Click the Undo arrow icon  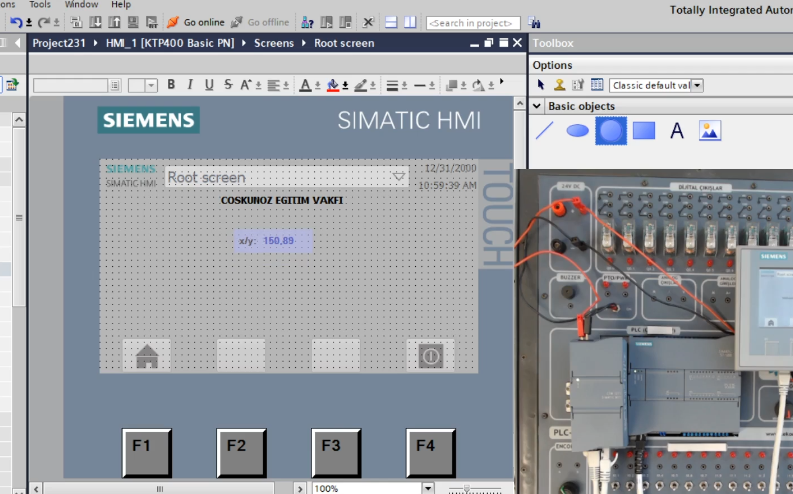pyautogui.click(x=16, y=23)
